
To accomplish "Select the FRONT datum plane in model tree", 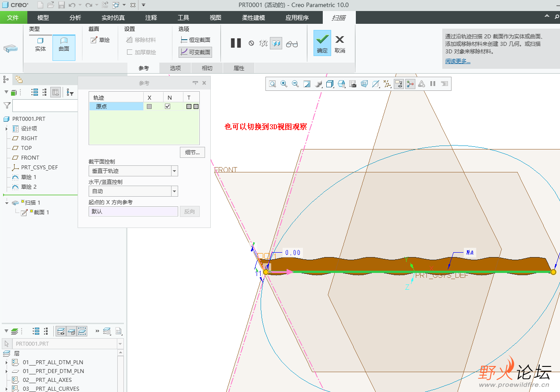I will (30, 158).
